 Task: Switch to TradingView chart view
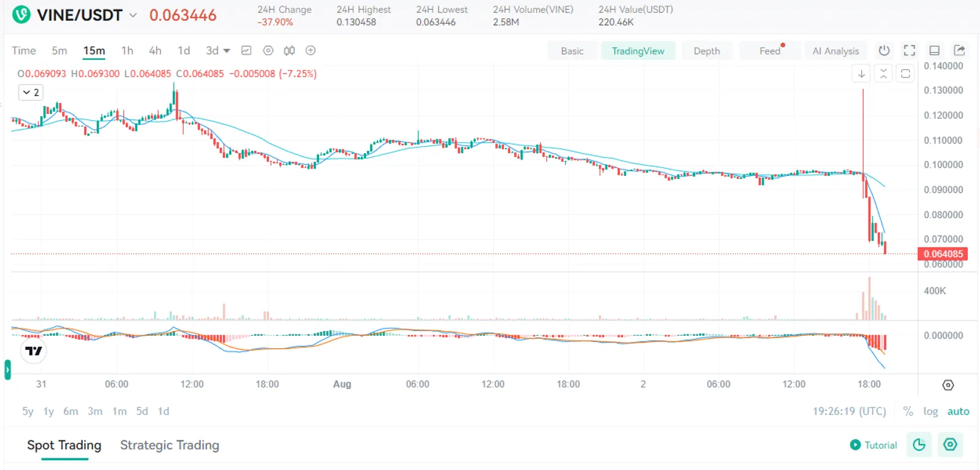pyautogui.click(x=638, y=51)
